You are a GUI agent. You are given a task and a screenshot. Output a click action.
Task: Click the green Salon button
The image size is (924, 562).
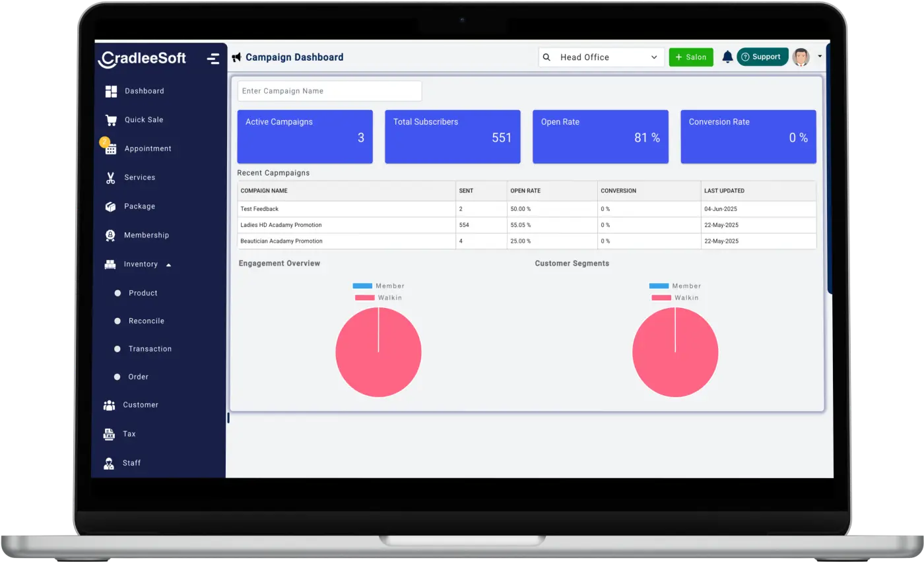tap(690, 57)
